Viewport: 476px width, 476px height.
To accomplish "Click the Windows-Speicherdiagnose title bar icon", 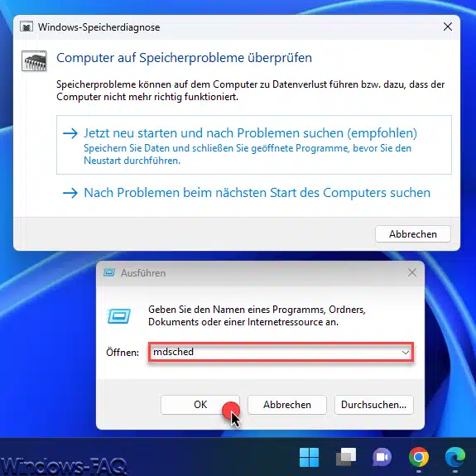I will tap(26, 26).
